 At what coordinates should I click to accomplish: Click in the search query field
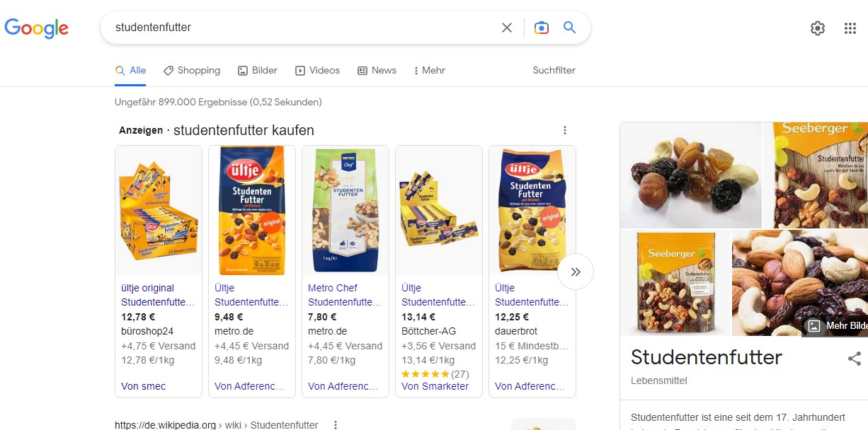point(297,28)
